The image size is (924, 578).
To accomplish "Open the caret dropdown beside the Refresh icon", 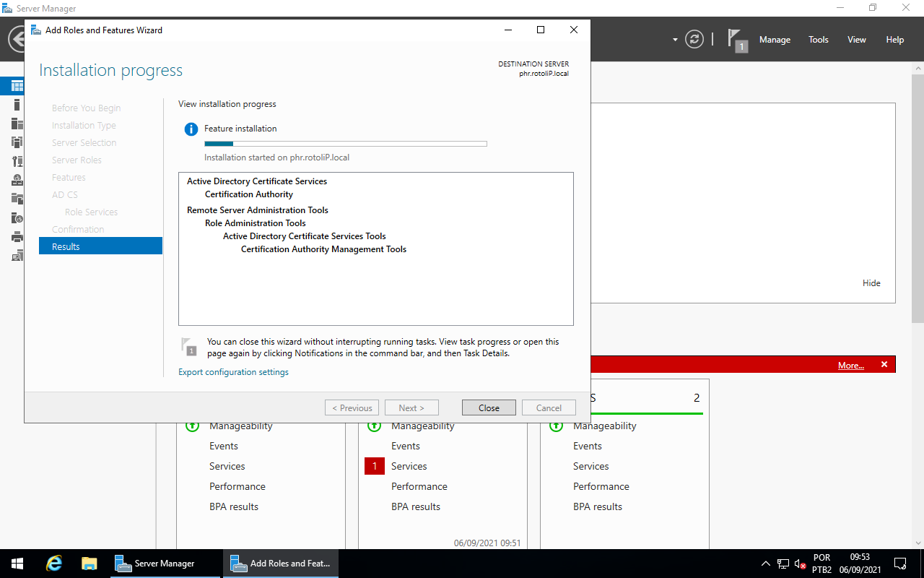I will point(674,39).
